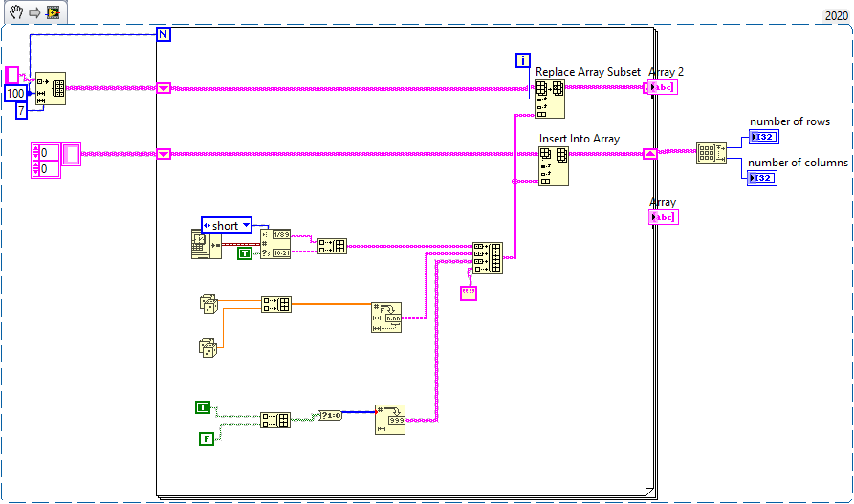
Task: Select the Get Date/Time String node
Action: click(x=275, y=244)
